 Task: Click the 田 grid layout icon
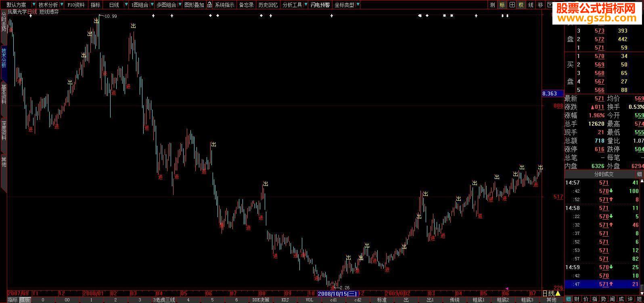coord(512,5)
